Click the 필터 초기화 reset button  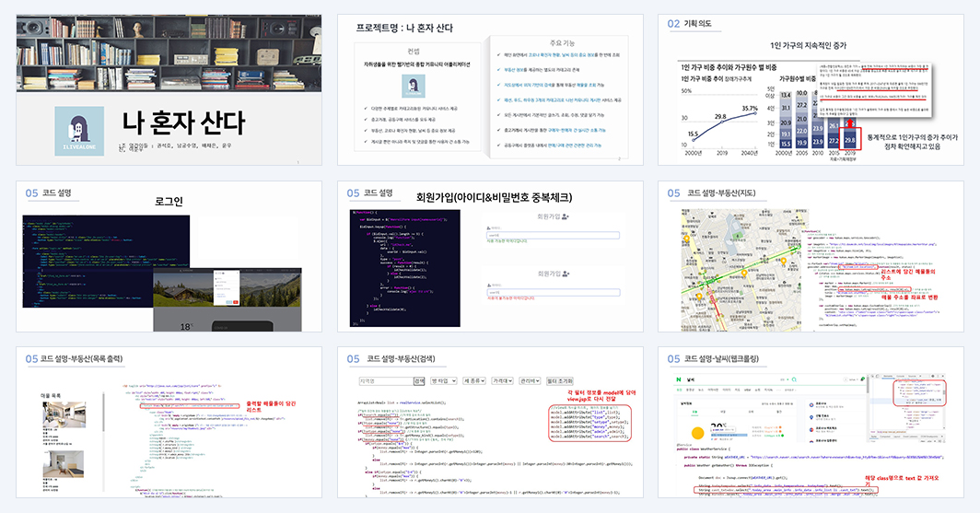coord(560,380)
